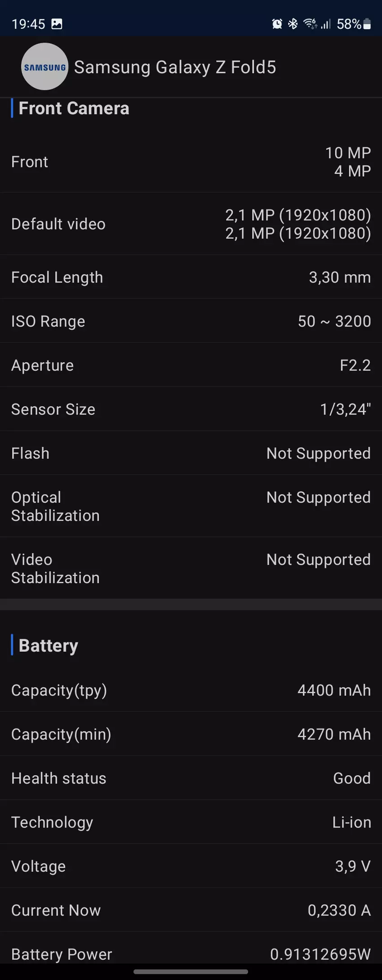
Task: Select the Optical Stabilization row
Action: 191,506
